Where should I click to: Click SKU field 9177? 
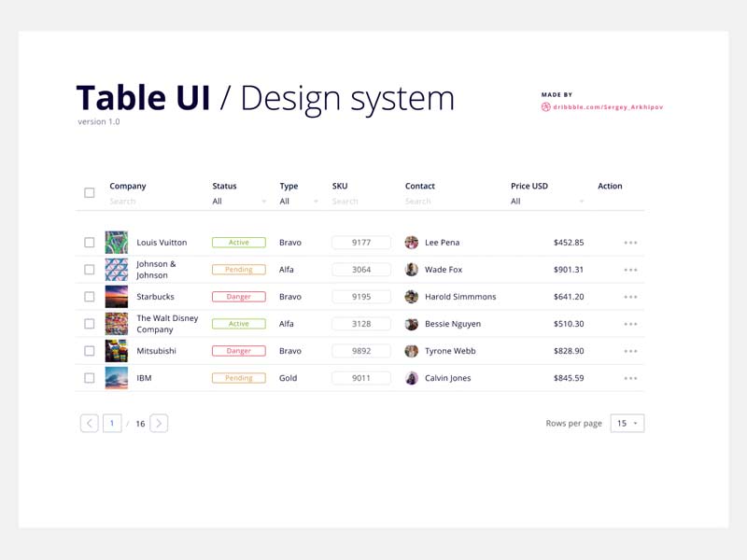361,243
